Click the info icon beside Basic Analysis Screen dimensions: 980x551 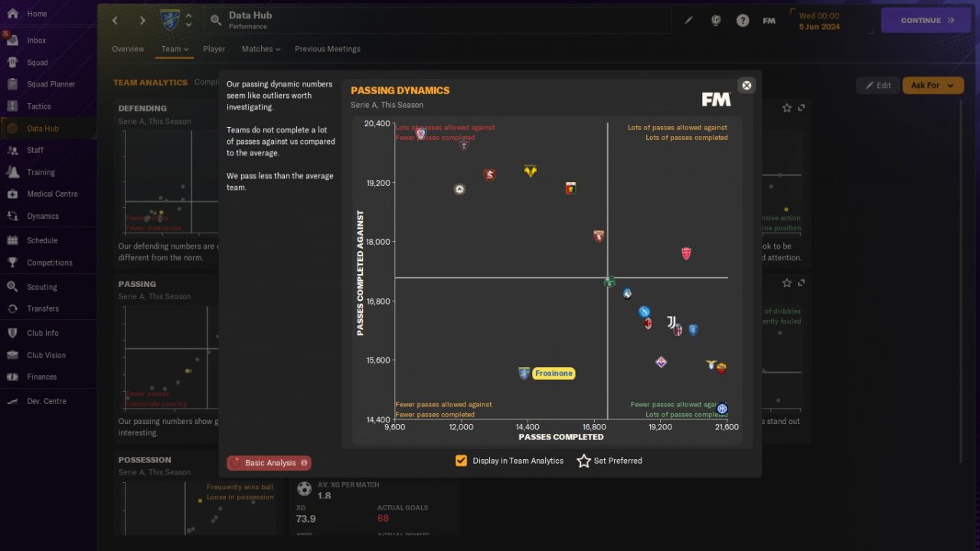pos(304,463)
